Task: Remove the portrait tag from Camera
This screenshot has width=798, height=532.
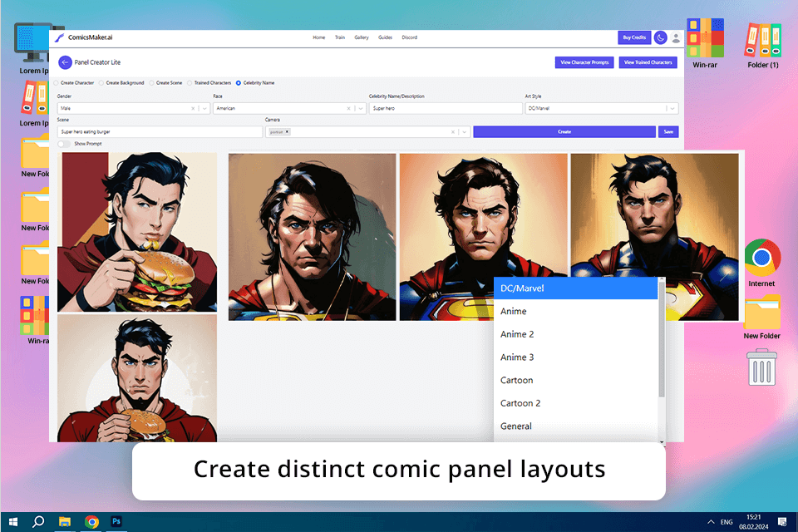Action: (x=287, y=132)
